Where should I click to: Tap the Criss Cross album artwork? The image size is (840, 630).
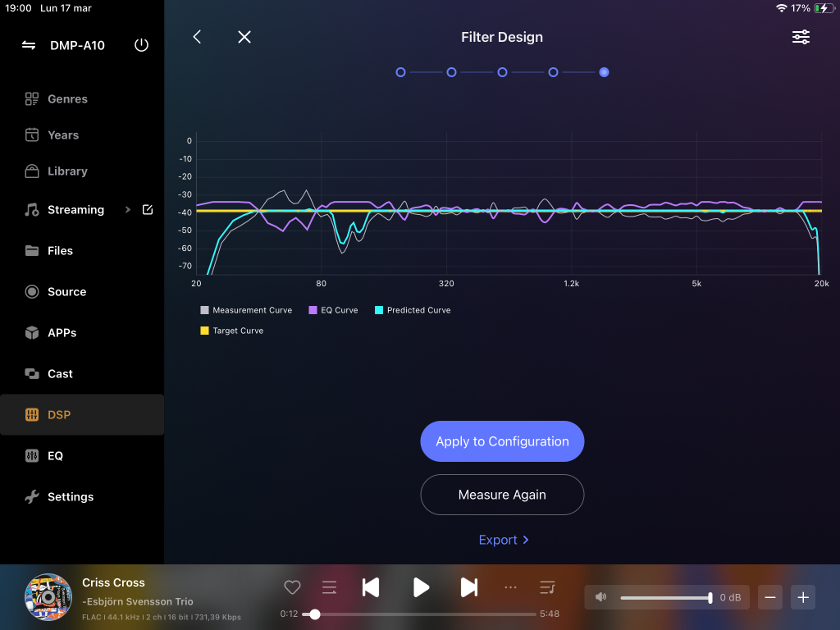[48, 597]
